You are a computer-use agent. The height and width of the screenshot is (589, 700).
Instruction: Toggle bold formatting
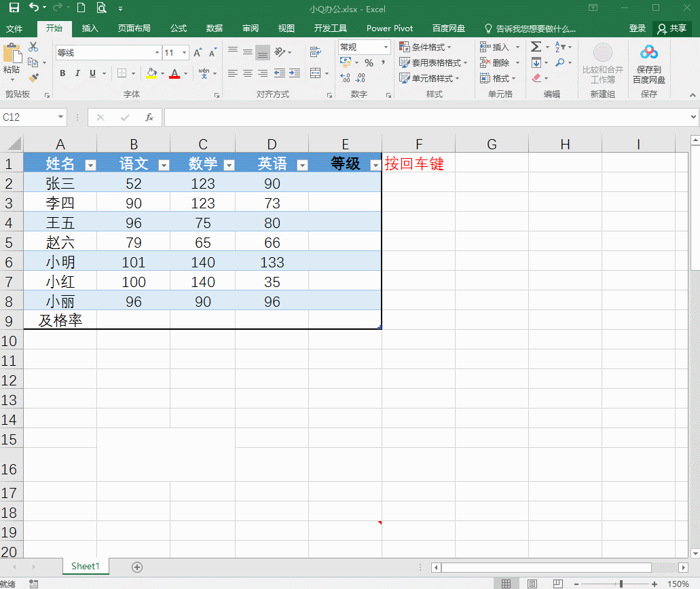tap(62, 73)
